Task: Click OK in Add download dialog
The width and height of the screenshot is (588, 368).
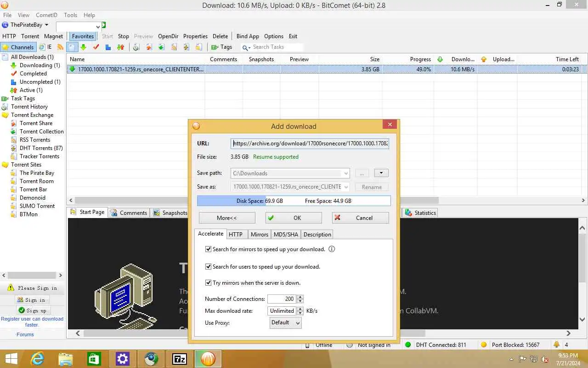Action: click(294, 218)
